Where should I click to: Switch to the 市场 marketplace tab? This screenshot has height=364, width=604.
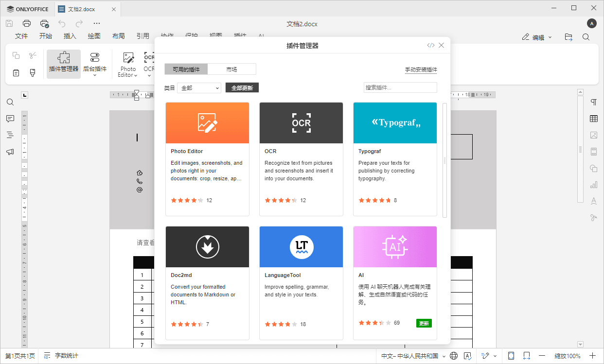[231, 69]
